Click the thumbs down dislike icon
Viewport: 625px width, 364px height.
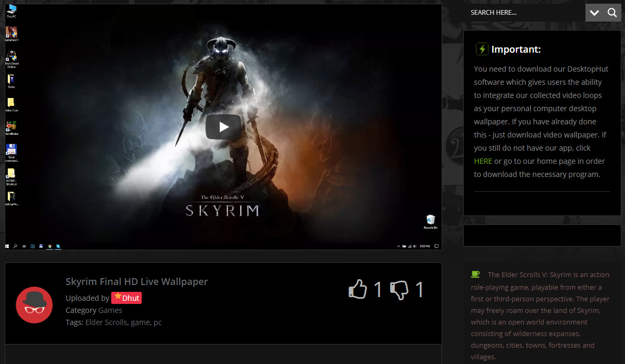399,290
